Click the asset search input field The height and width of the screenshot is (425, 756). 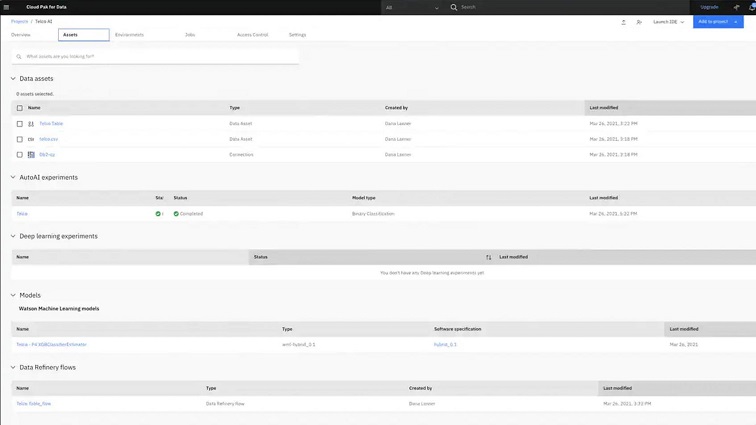pyautogui.click(x=155, y=56)
